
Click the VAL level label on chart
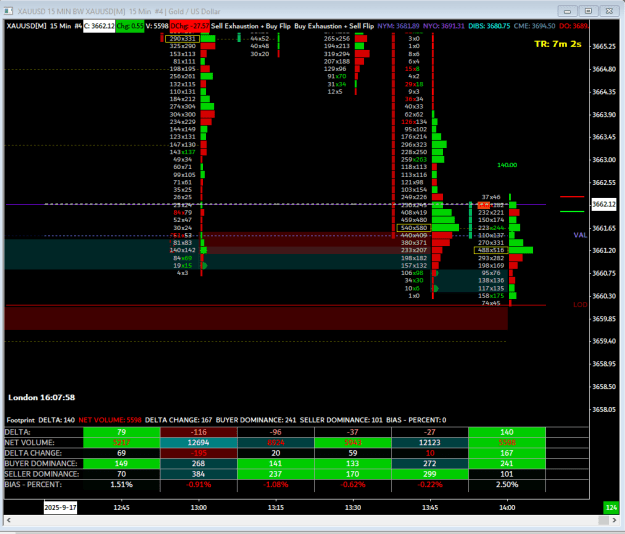580,235
